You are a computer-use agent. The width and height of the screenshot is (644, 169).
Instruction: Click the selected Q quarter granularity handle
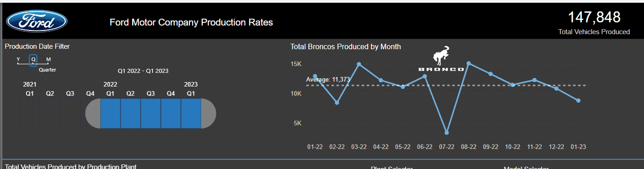[33, 60]
